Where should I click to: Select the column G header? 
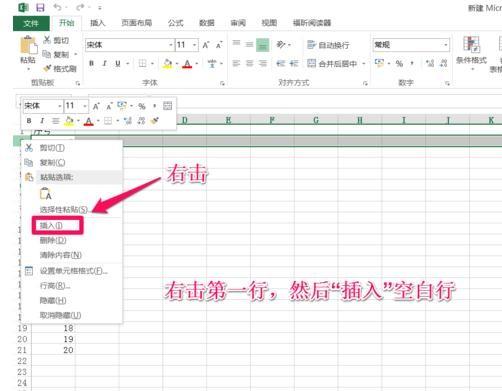316,120
